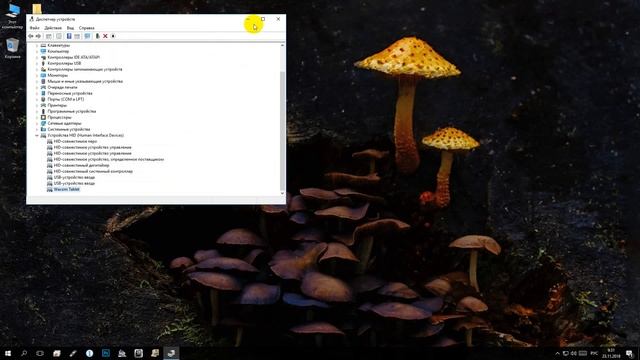The image size is (640, 360).
Task: Click the Сетевые адаптеры category icon
Action: point(43,123)
